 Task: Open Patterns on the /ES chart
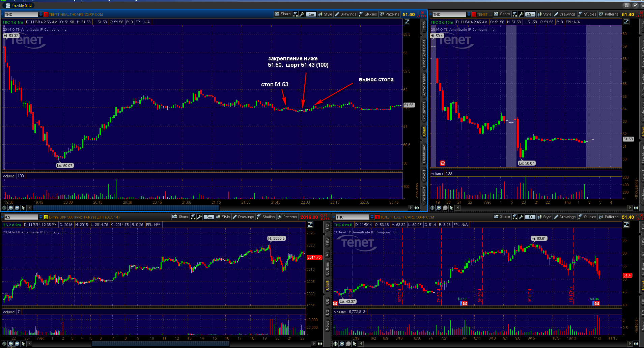point(287,217)
